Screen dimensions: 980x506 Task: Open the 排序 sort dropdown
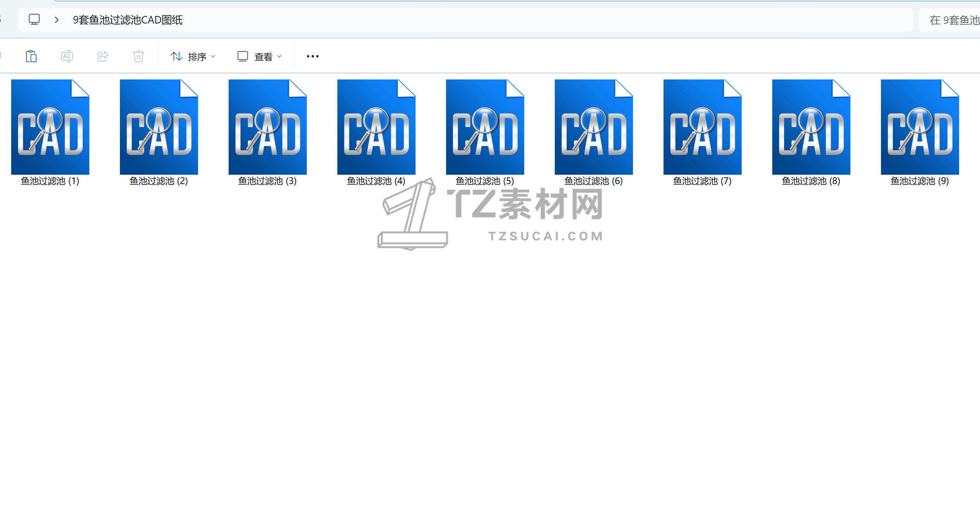pyautogui.click(x=192, y=56)
